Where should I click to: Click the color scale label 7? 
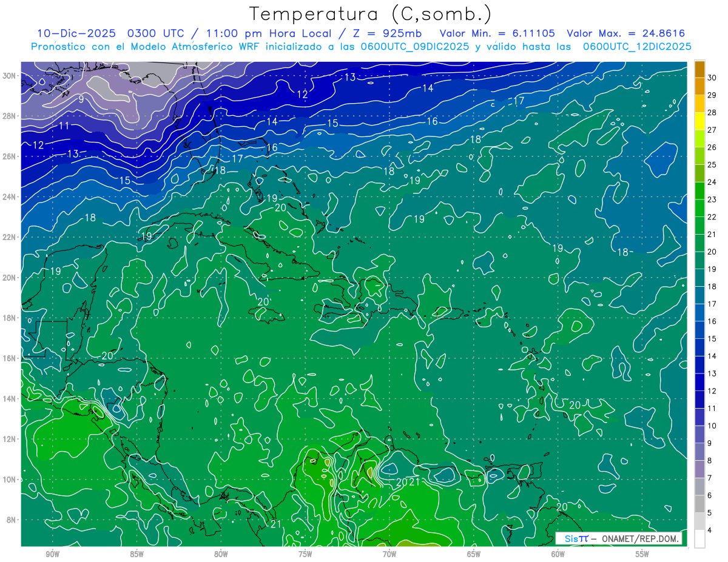tap(710, 478)
